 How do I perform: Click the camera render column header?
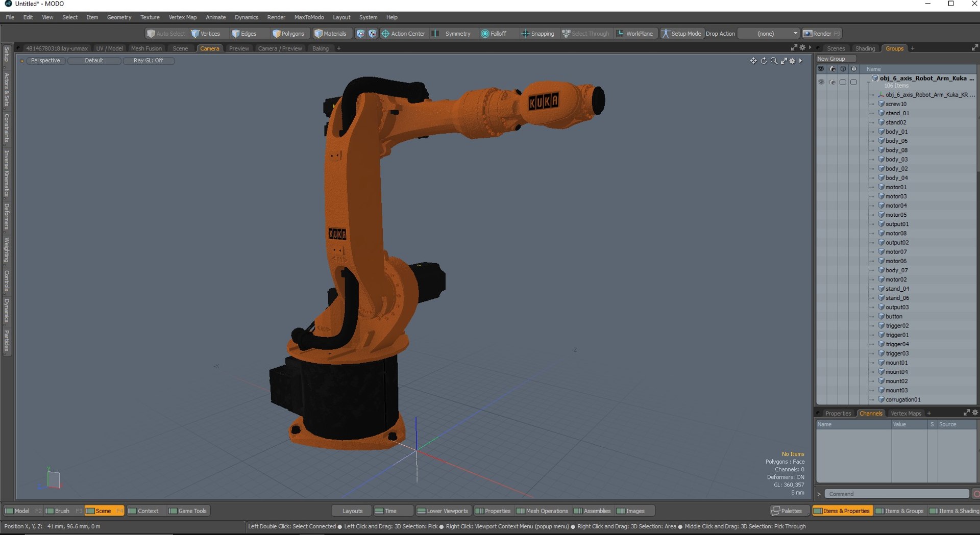pos(832,69)
